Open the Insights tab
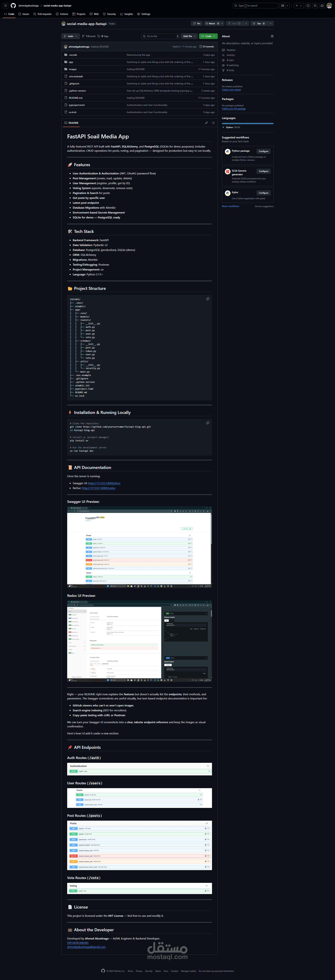This screenshot has width=335, height=980. tap(126, 14)
